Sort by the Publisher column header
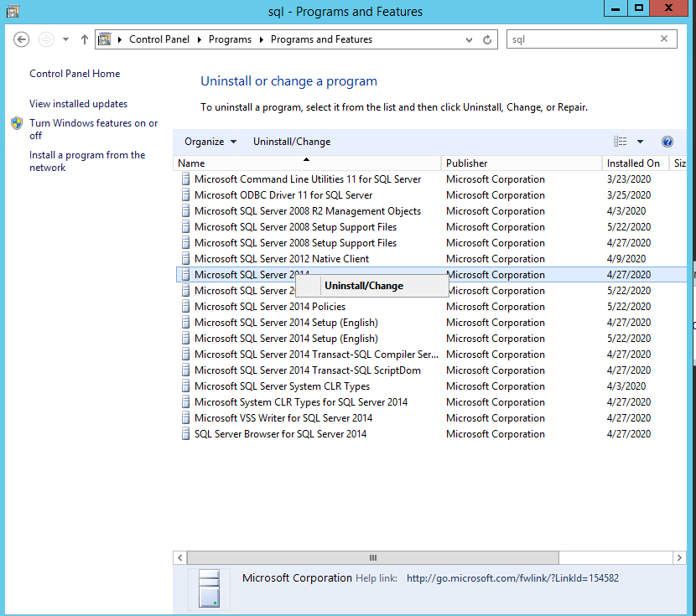This screenshot has height=616, width=696. pos(522,163)
